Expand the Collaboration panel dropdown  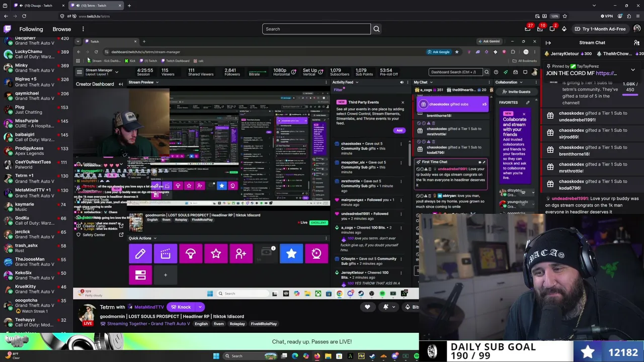click(x=521, y=82)
